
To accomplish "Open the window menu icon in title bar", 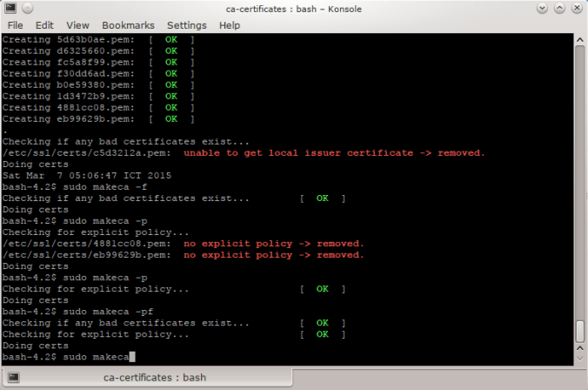I will (x=9, y=8).
